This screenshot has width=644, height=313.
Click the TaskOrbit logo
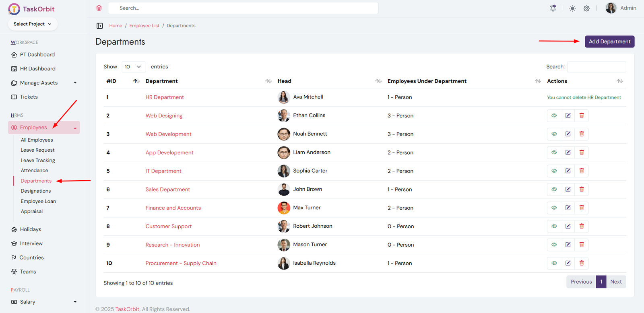coord(31,9)
